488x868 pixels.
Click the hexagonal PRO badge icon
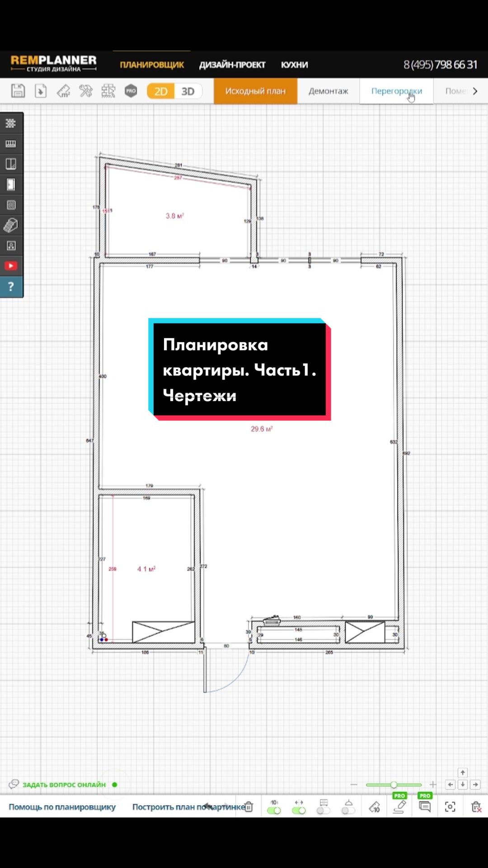(131, 91)
